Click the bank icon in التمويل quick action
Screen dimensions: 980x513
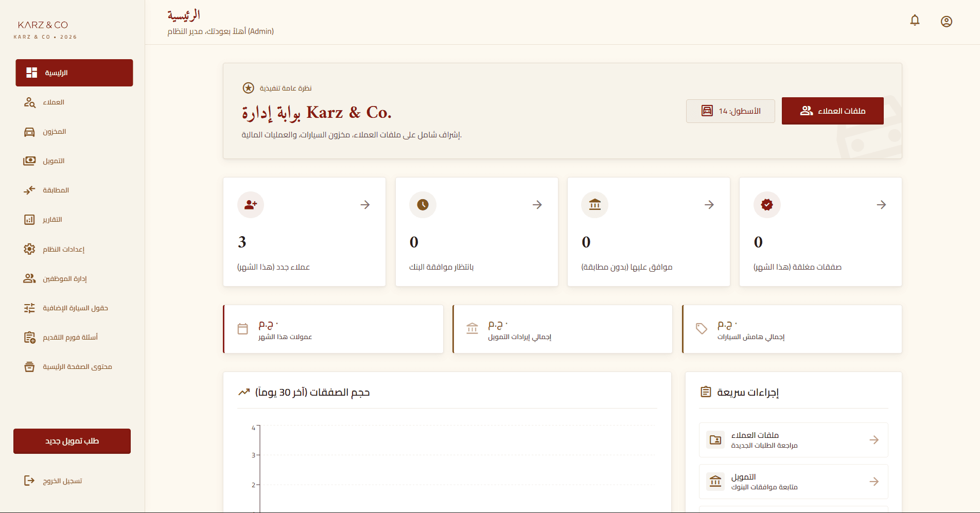(x=715, y=482)
